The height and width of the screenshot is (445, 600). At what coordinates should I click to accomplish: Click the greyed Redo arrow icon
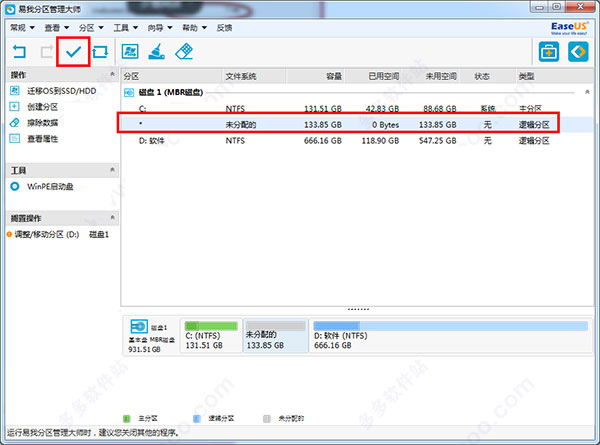pyautogui.click(x=47, y=51)
